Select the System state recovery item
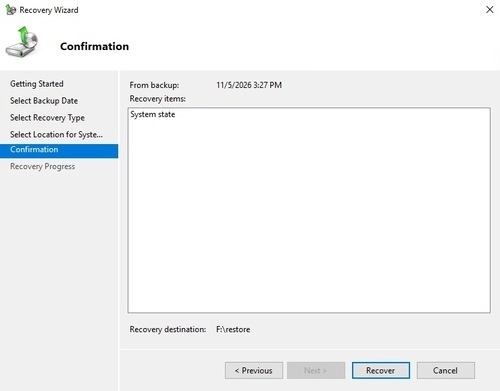Viewport: 500px width, 391px height. tap(153, 114)
